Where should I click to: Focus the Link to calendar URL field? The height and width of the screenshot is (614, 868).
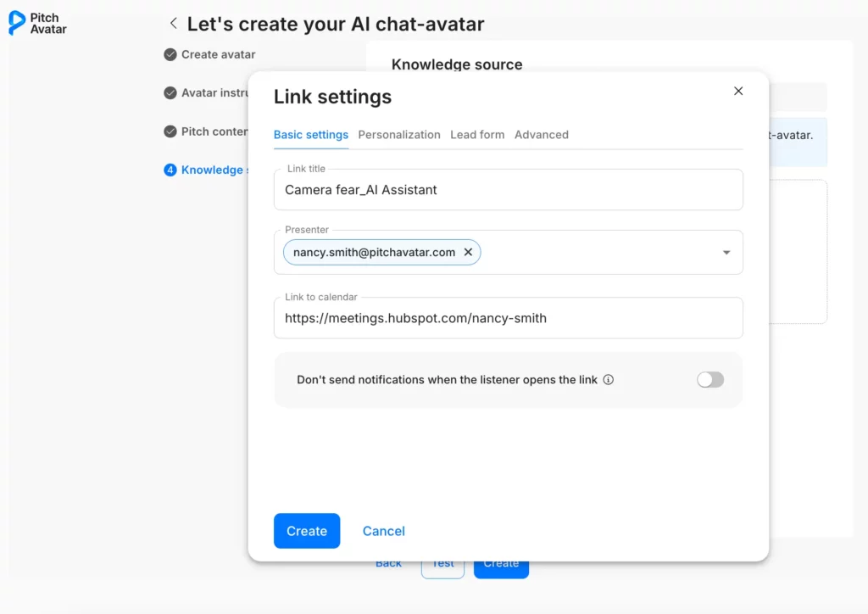click(x=509, y=319)
